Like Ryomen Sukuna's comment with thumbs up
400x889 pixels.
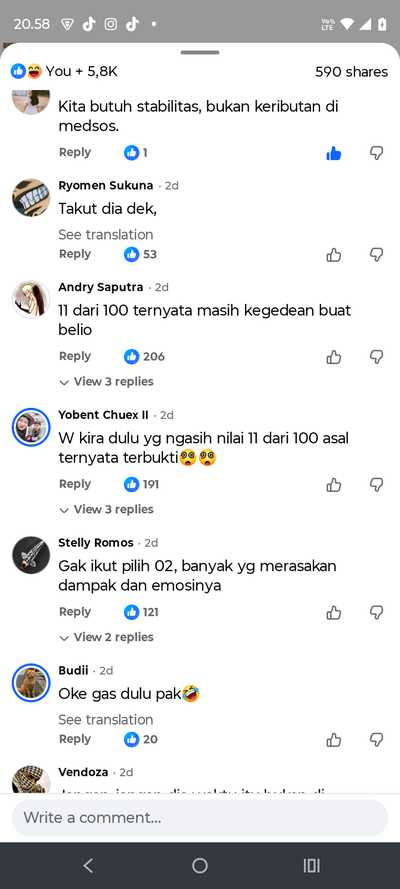334,255
